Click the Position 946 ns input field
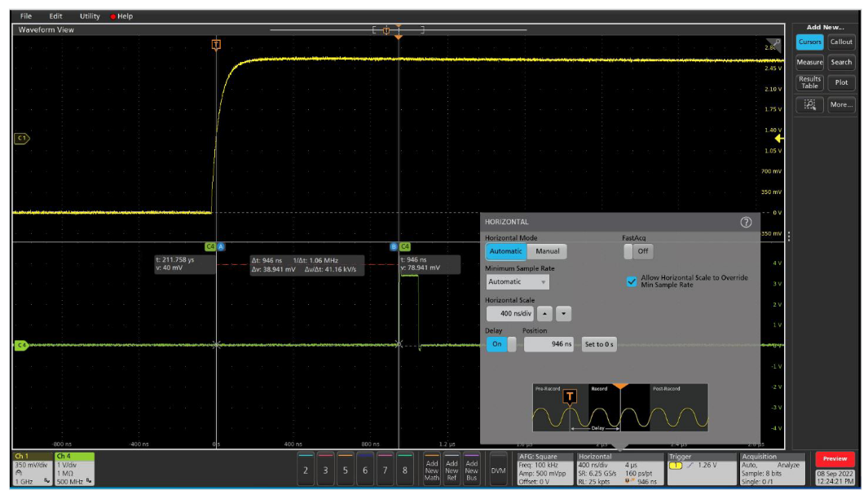The height and width of the screenshot is (495, 868). (549, 344)
